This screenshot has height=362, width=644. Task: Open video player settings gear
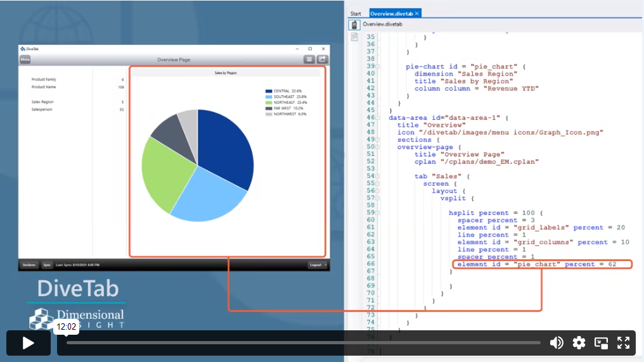(579, 343)
